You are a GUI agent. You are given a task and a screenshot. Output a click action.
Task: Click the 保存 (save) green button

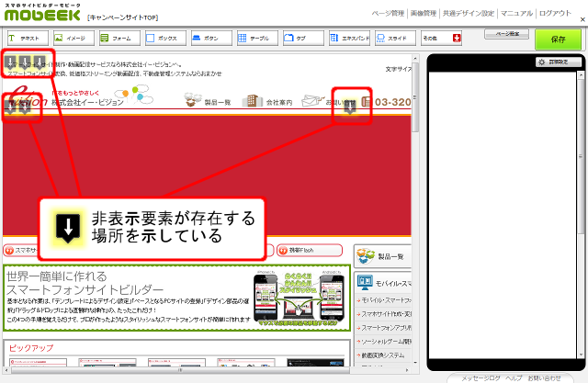click(x=558, y=39)
